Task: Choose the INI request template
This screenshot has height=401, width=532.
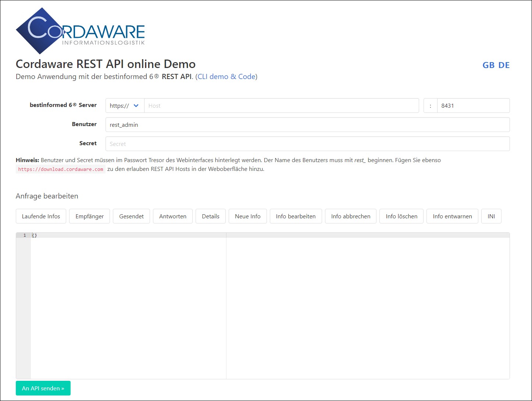Action: pyautogui.click(x=491, y=216)
